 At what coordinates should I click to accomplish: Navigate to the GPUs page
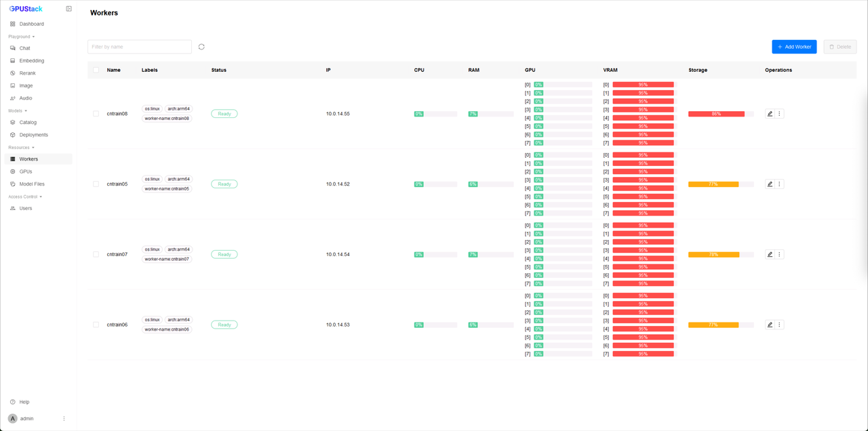(26, 171)
